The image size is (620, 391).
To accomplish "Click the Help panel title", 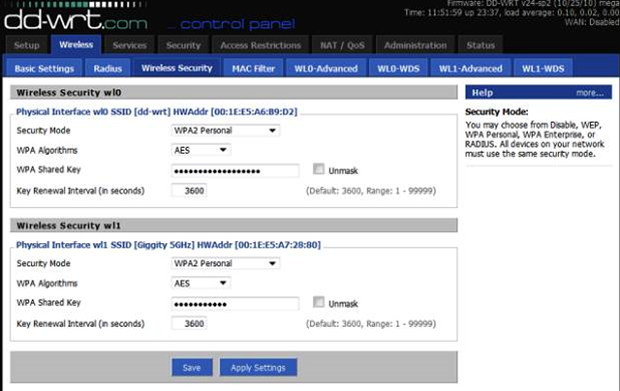I will pyautogui.click(x=482, y=93).
